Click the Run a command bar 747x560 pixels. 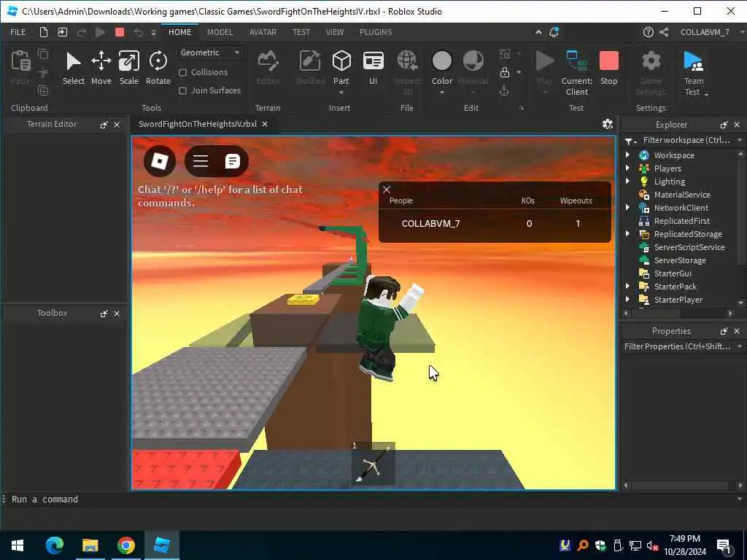tap(371, 499)
